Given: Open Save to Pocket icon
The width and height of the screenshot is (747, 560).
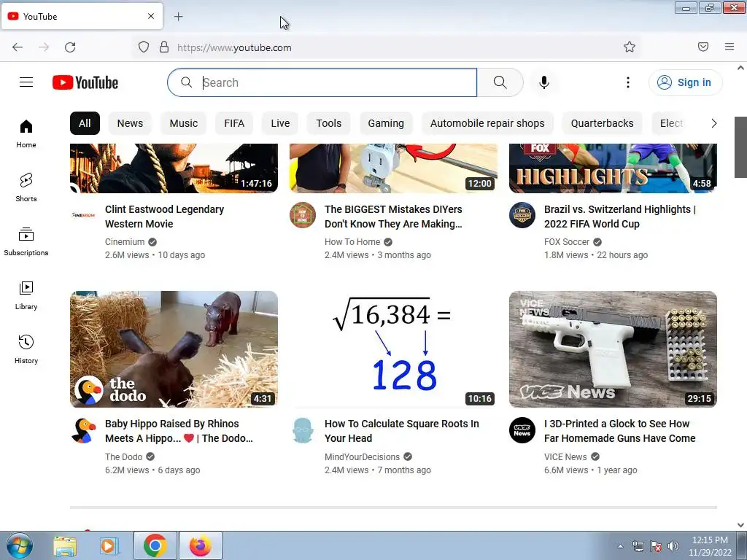Looking at the screenshot, I should (x=703, y=47).
